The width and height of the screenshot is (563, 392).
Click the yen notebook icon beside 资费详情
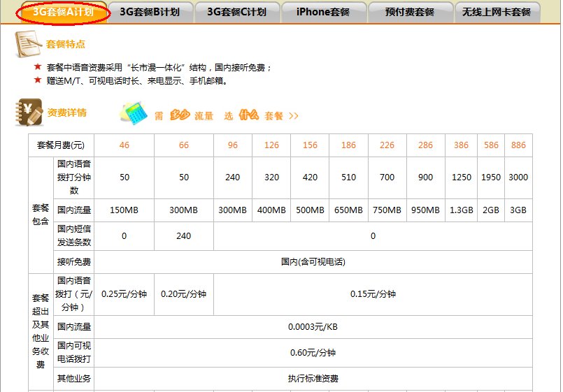29,112
